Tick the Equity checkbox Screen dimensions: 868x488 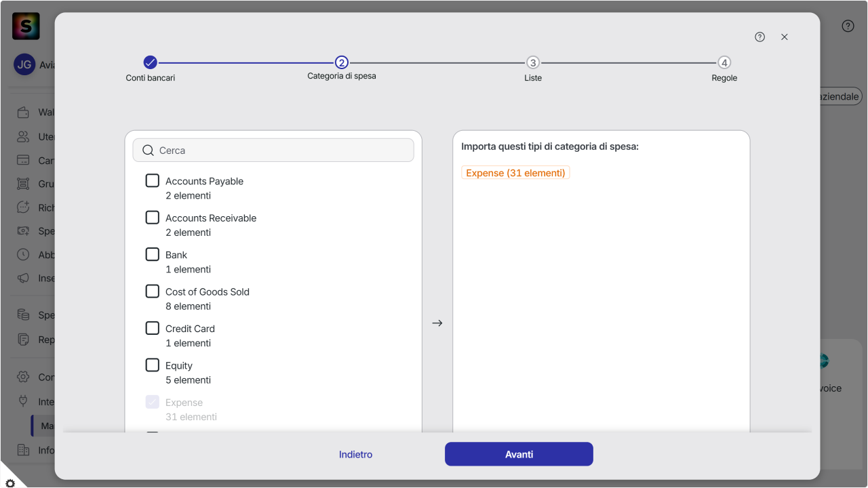153,365
